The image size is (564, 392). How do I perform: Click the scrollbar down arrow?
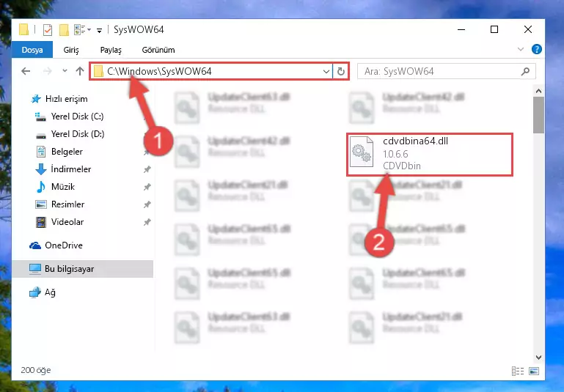point(538,357)
